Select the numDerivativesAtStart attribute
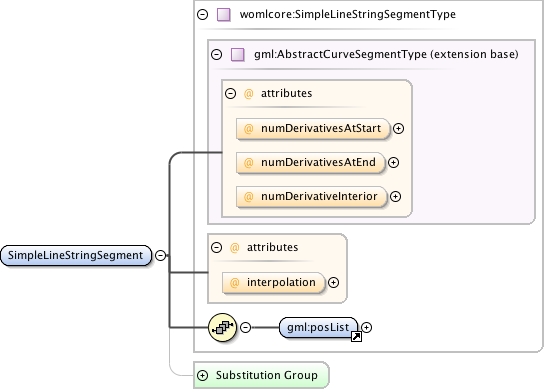The width and height of the screenshot is (545, 392). 313,129
